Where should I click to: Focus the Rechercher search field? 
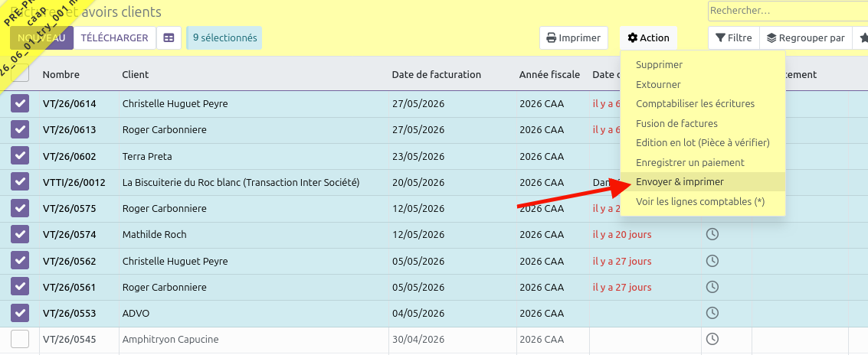point(788,11)
